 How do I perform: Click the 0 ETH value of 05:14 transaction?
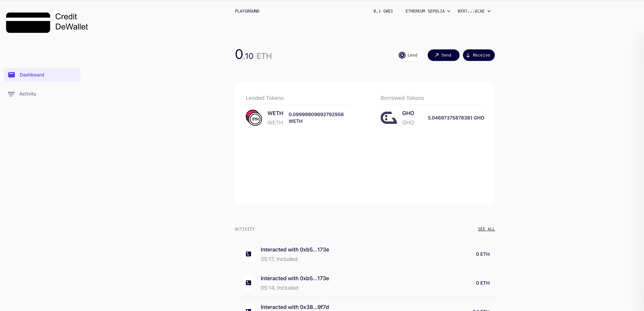483,283
